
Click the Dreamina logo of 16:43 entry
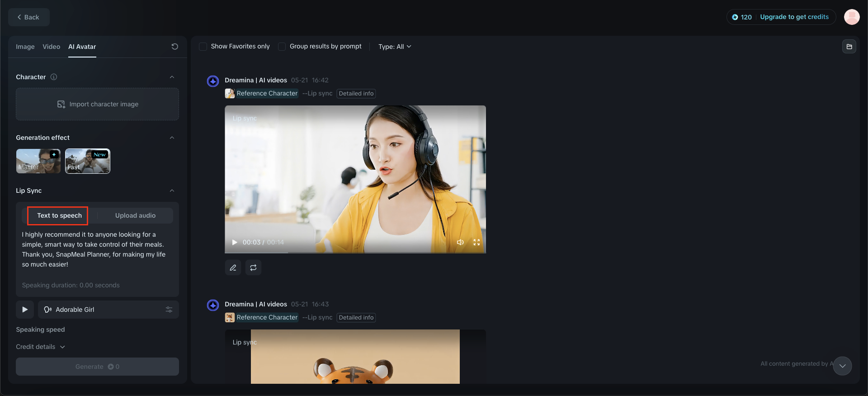click(x=213, y=305)
